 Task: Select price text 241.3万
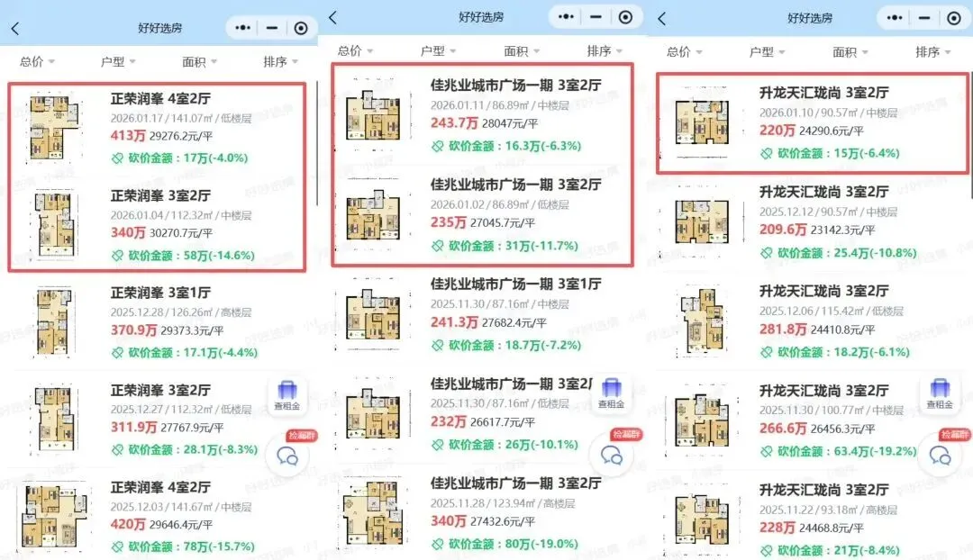(454, 322)
